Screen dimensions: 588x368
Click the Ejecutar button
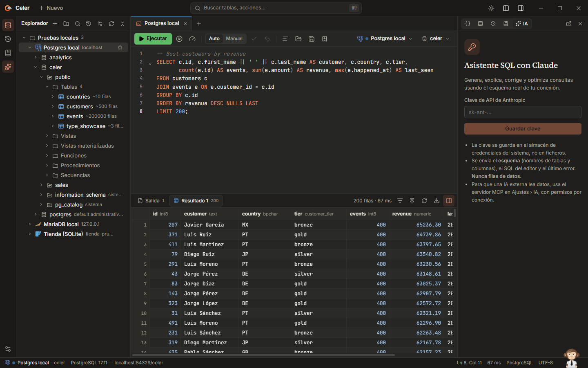(153, 38)
